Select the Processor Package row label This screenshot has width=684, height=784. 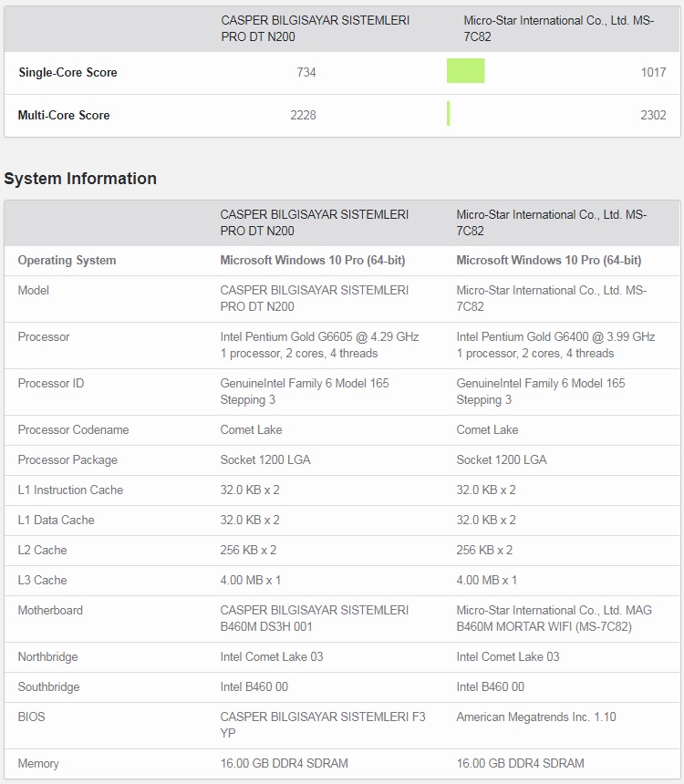[67, 460]
